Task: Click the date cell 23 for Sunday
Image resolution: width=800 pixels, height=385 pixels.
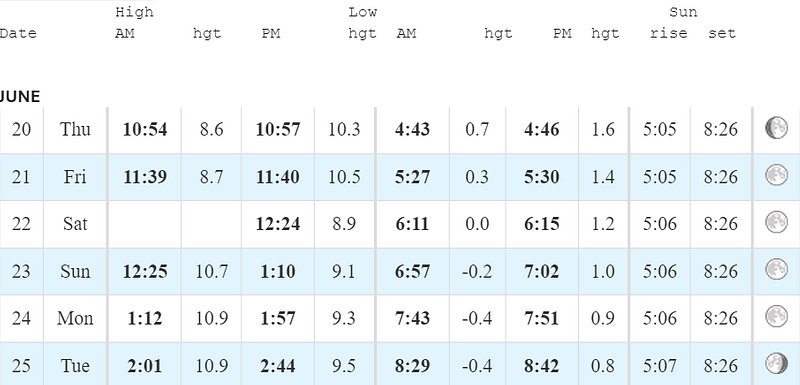Action: tap(21, 271)
